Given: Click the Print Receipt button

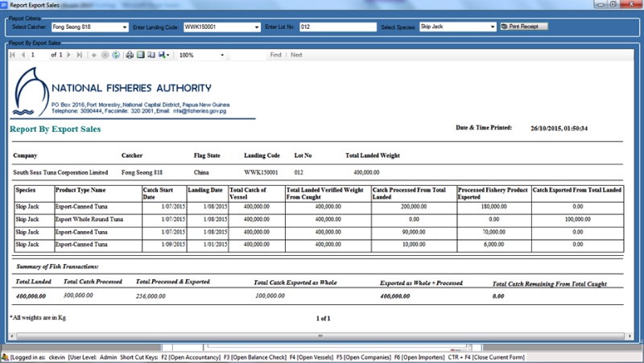Looking at the screenshot, I should (x=524, y=27).
